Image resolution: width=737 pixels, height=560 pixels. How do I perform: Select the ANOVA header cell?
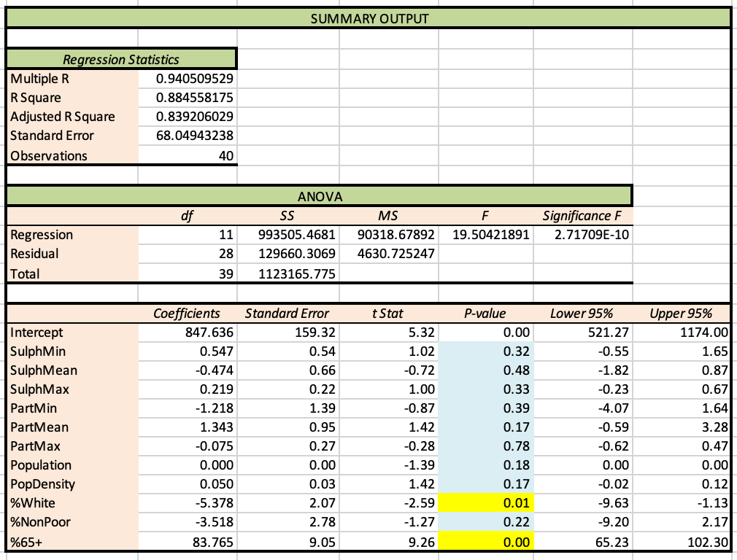(x=320, y=196)
